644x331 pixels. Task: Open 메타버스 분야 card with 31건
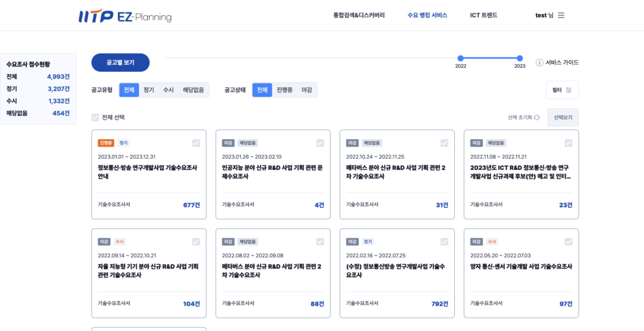396,172
